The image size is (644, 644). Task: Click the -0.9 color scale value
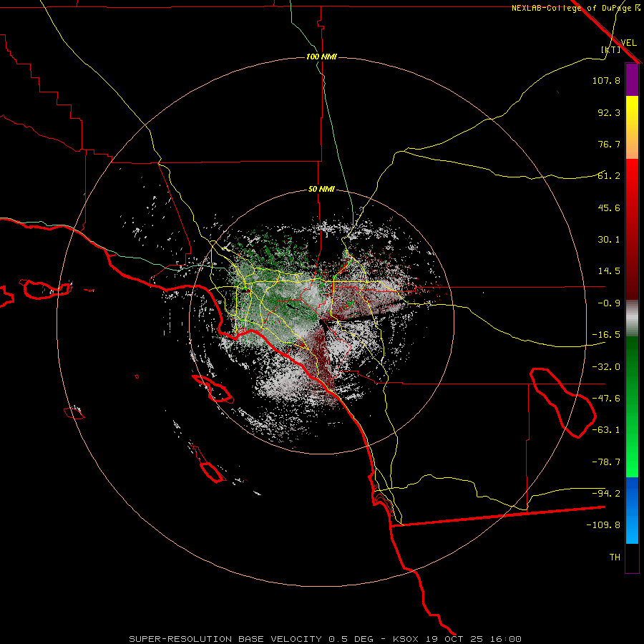609,303
